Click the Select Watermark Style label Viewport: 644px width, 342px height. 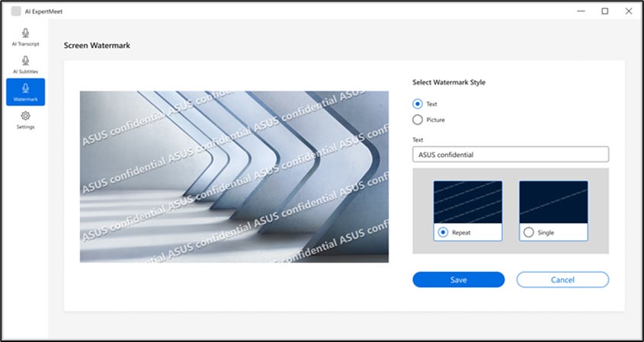448,82
